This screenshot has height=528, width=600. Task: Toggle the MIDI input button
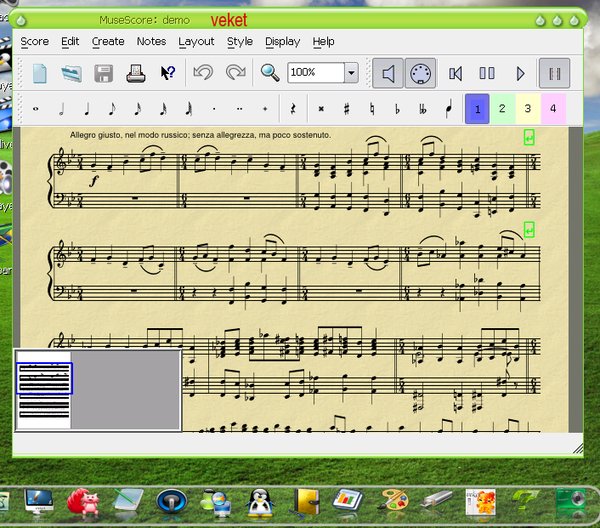(x=421, y=73)
